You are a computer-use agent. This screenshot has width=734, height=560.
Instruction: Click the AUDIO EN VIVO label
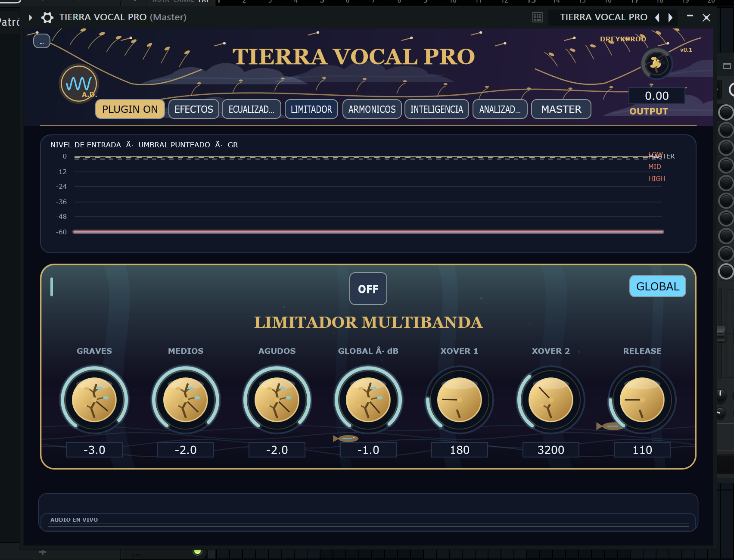74,520
